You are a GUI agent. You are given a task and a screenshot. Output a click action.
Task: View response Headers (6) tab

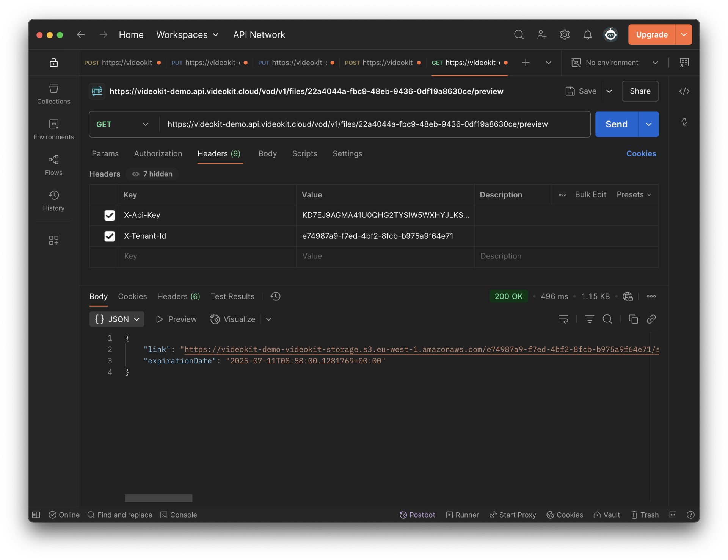179,296
